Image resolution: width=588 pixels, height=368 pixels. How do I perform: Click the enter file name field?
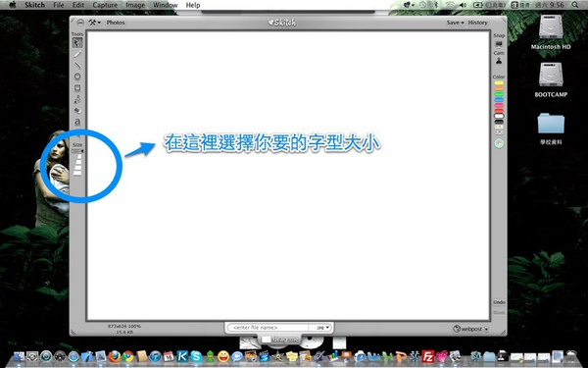(269, 328)
